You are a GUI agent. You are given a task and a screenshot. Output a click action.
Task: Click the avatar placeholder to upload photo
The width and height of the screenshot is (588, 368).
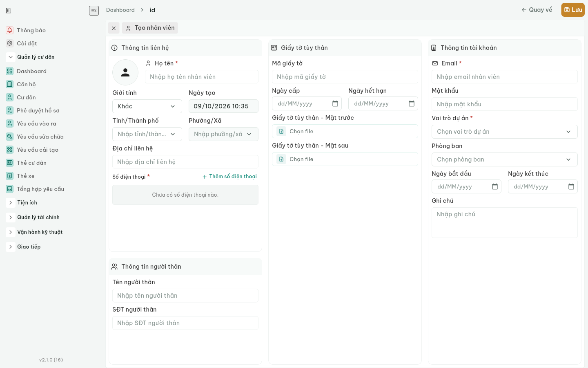coord(125,72)
